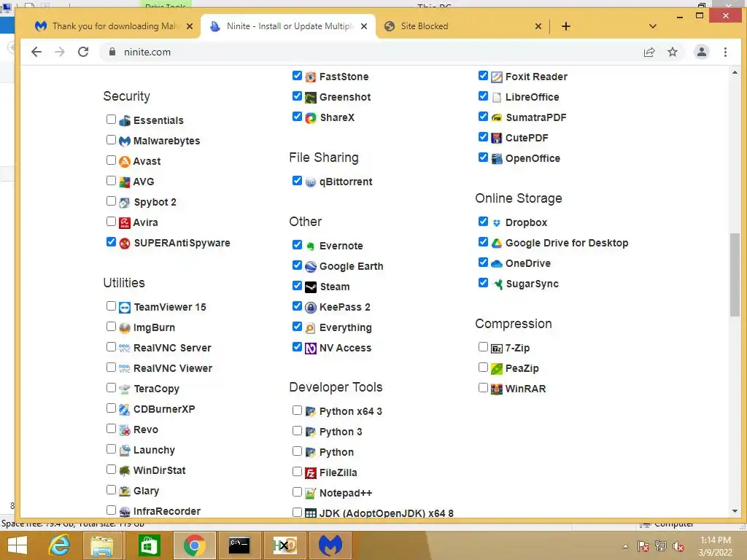
Task: Open the Windows Store taskbar icon
Action: [149, 545]
